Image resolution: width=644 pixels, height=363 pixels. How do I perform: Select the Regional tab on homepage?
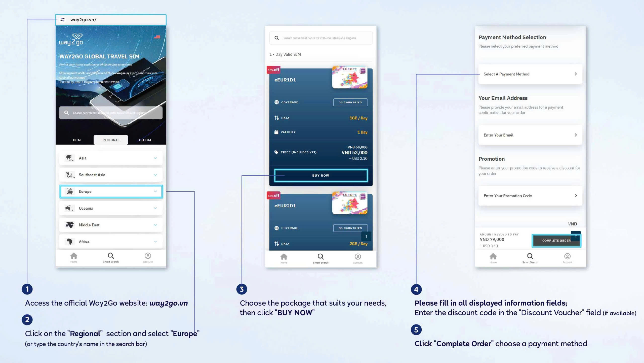[111, 140]
